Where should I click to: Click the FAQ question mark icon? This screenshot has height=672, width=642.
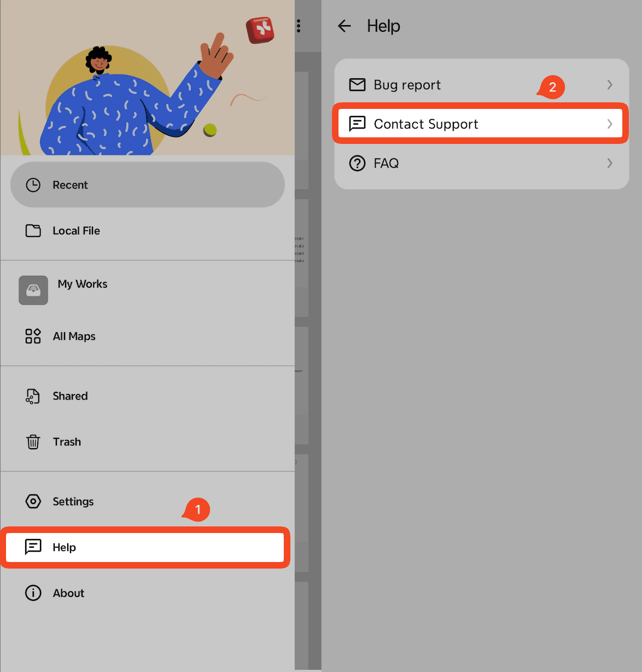pyautogui.click(x=357, y=163)
